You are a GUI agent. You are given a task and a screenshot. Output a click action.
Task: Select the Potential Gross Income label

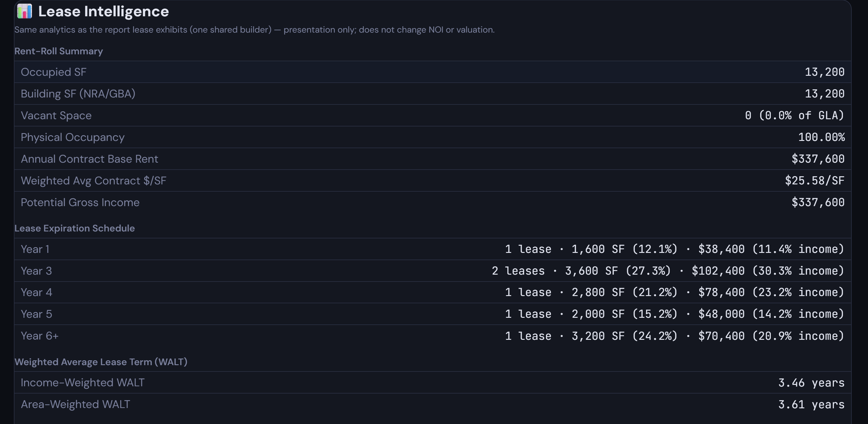80,202
